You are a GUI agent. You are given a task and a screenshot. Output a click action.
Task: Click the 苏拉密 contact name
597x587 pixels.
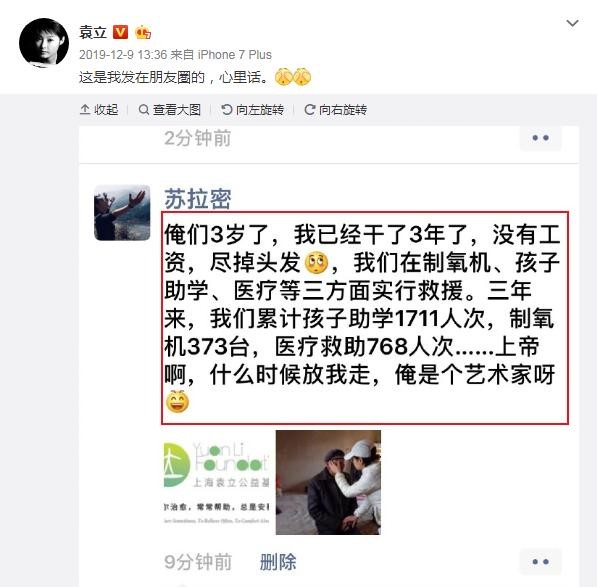tap(198, 198)
